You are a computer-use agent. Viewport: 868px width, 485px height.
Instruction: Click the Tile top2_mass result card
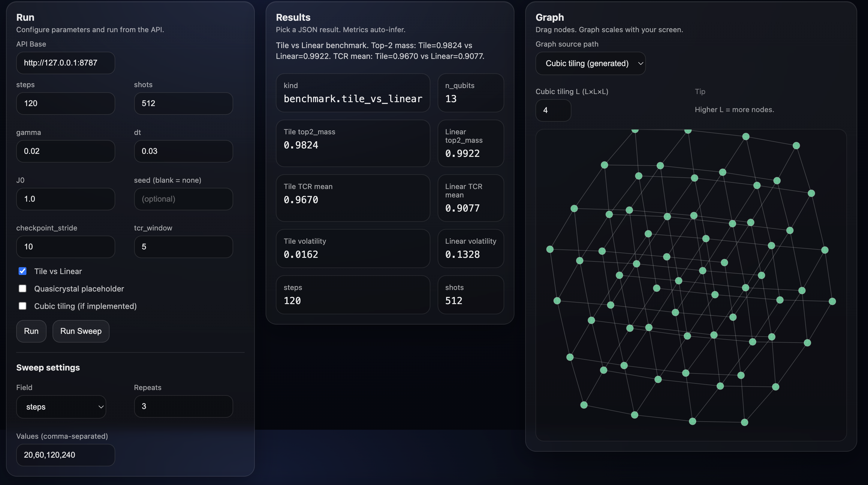(x=352, y=143)
